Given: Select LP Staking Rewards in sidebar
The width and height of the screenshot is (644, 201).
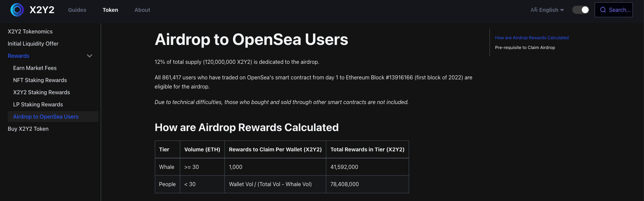Looking at the screenshot, I should point(38,104).
